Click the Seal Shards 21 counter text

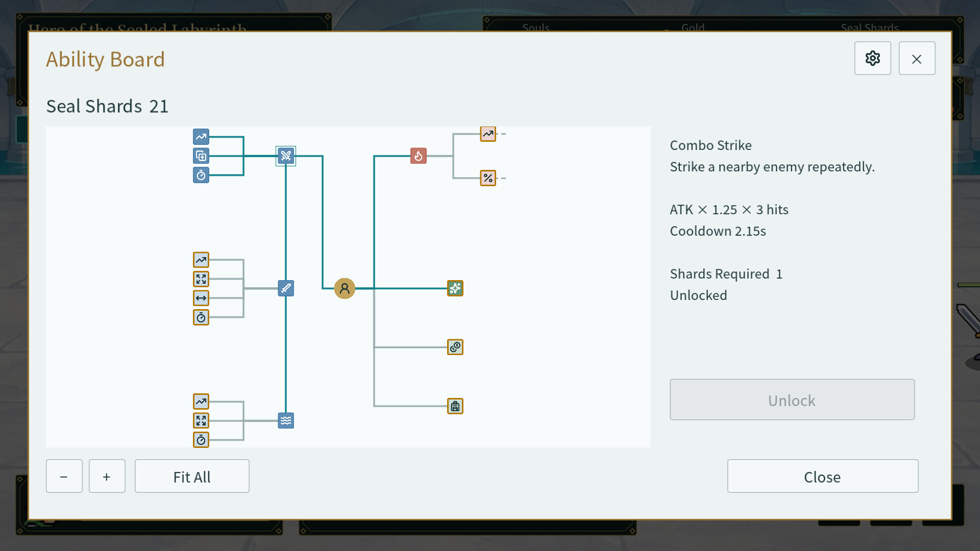tap(107, 106)
